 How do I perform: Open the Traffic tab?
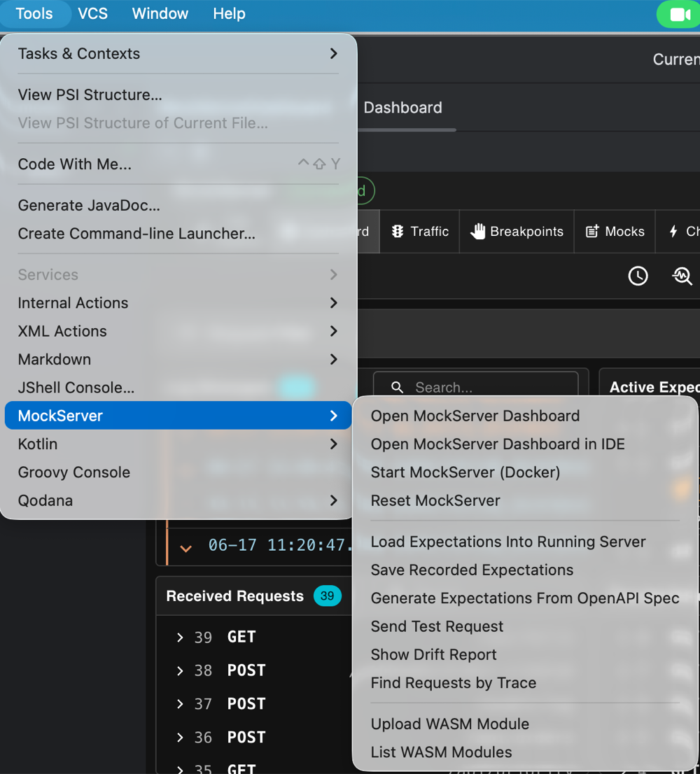419,231
